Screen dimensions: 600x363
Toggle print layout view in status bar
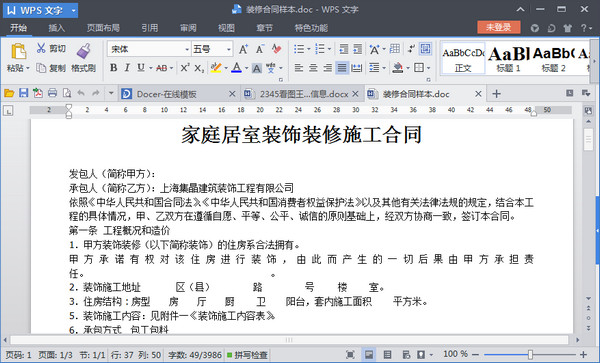point(369,355)
